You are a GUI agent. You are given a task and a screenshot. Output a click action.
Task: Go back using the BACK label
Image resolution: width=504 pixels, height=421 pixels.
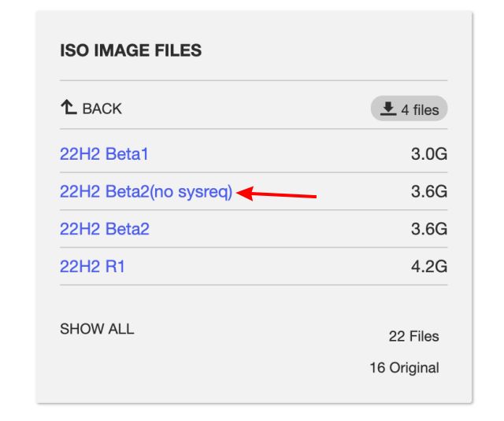[x=102, y=109]
